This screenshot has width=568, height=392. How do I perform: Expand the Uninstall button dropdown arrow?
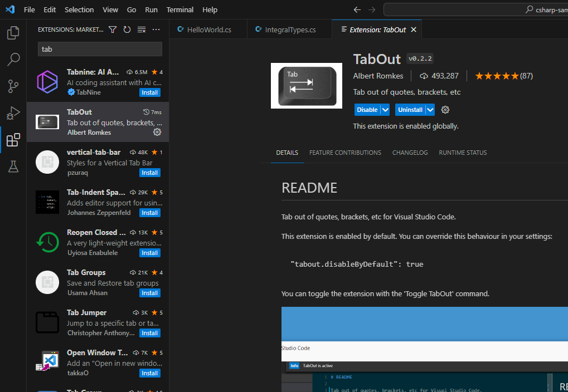click(430, 110)
